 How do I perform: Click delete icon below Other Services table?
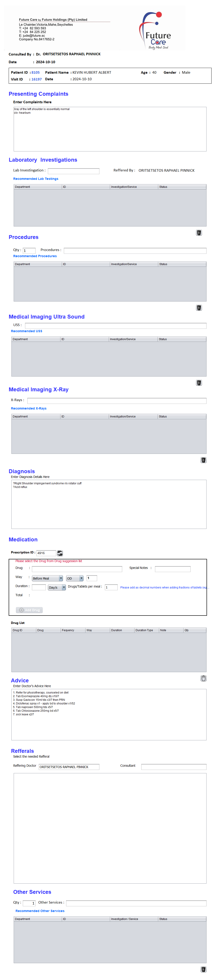click(203, 969)
